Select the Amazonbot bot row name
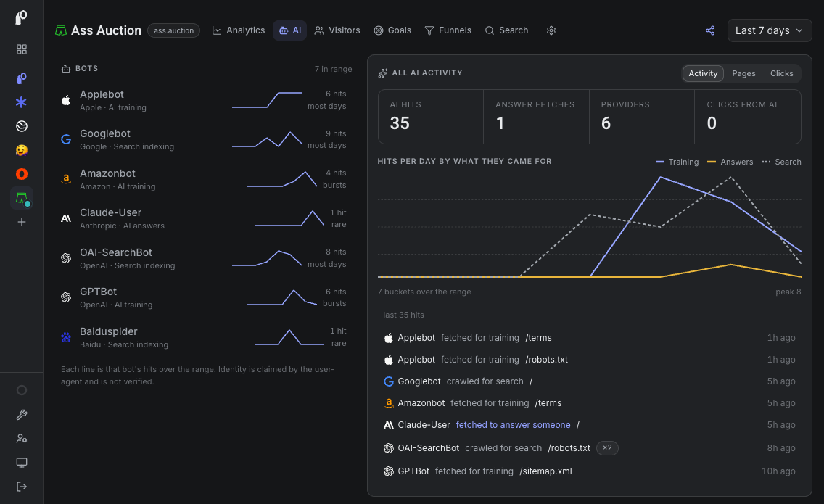This screenshot has height=504, width=824. pos(107,173)
